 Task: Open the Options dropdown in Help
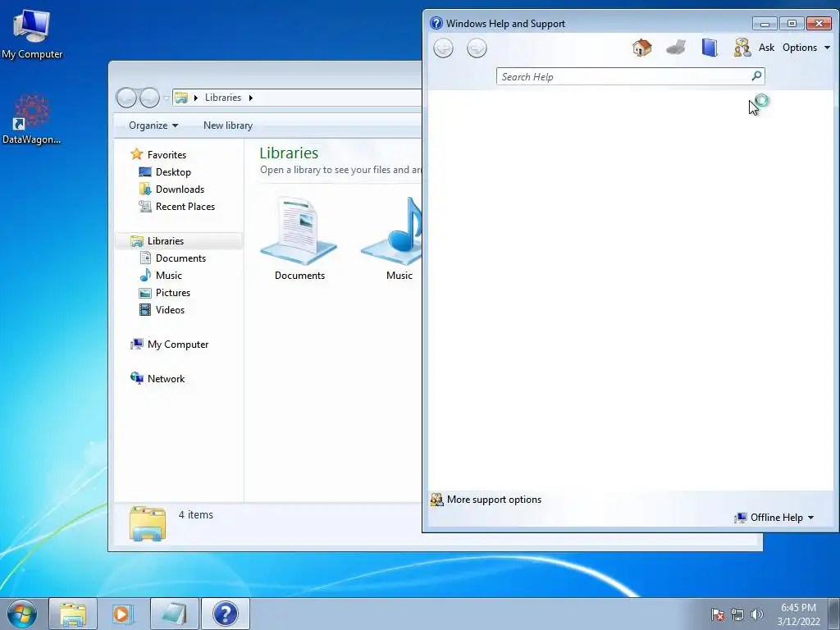806,48
